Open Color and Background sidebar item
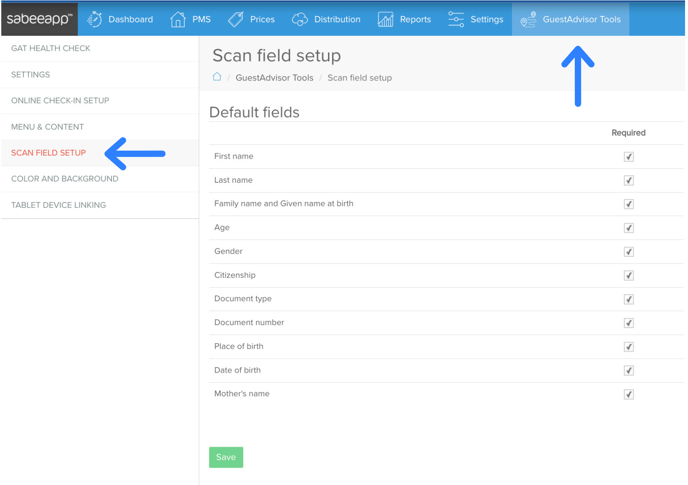688x485 pixels. pos(65,179)
